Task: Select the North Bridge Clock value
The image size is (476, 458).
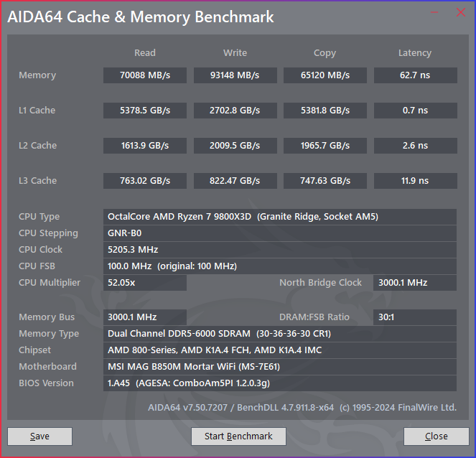Action: click(x=415, y=283)
